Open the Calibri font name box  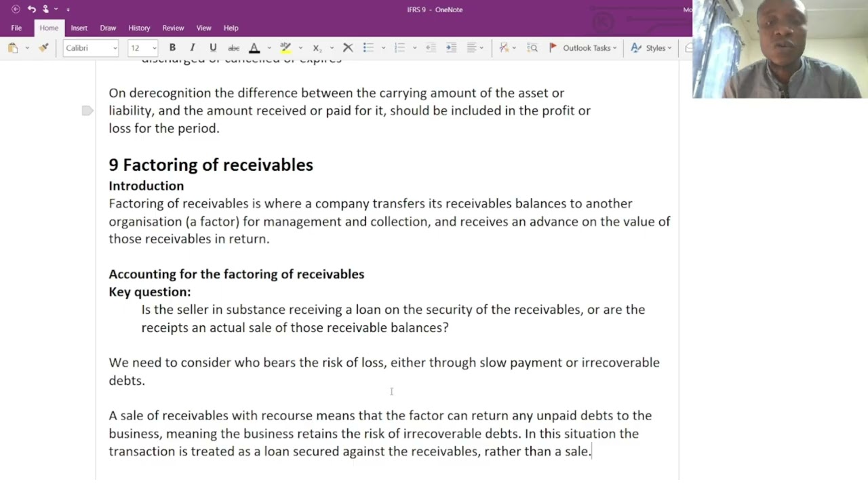pyautogui.click(x=91, y=48)
